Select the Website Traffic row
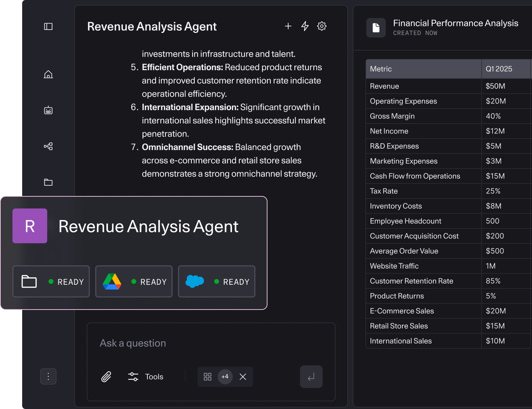The image size is (532, 409). click(x=449, y=266)
